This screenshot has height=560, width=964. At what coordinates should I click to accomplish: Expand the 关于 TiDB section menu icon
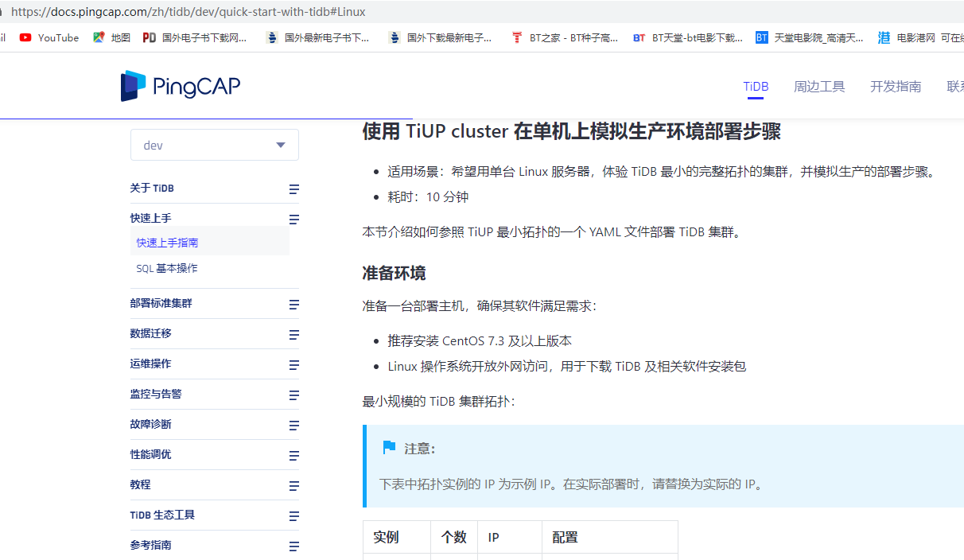click(294, 189)
